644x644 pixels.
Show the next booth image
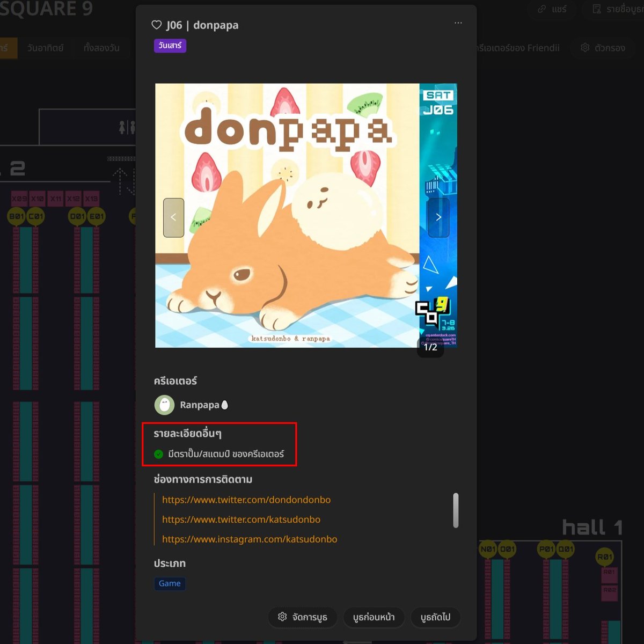click(x=438, y=217)
